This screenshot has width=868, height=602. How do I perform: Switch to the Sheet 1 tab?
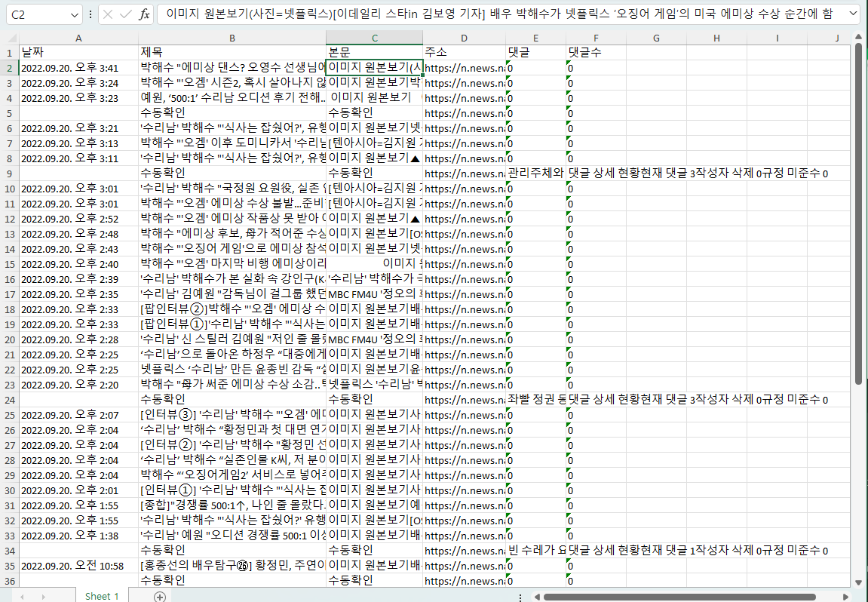click(x=102, y=596)
